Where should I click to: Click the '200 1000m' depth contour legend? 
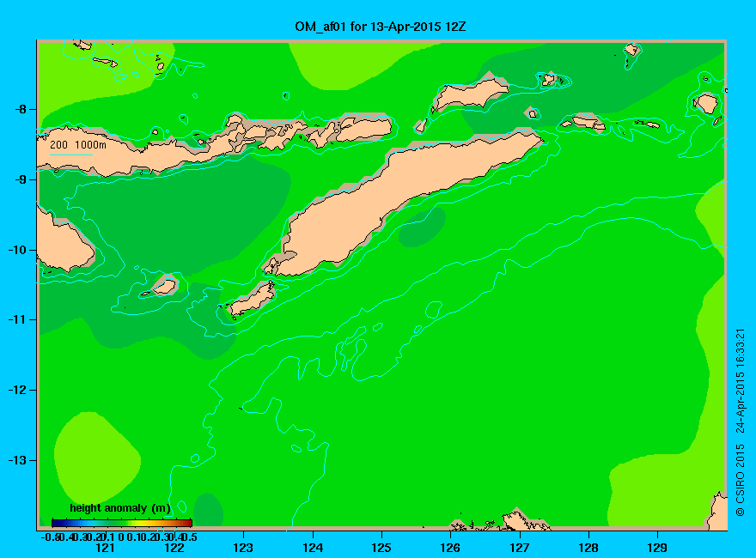[77, 147]
